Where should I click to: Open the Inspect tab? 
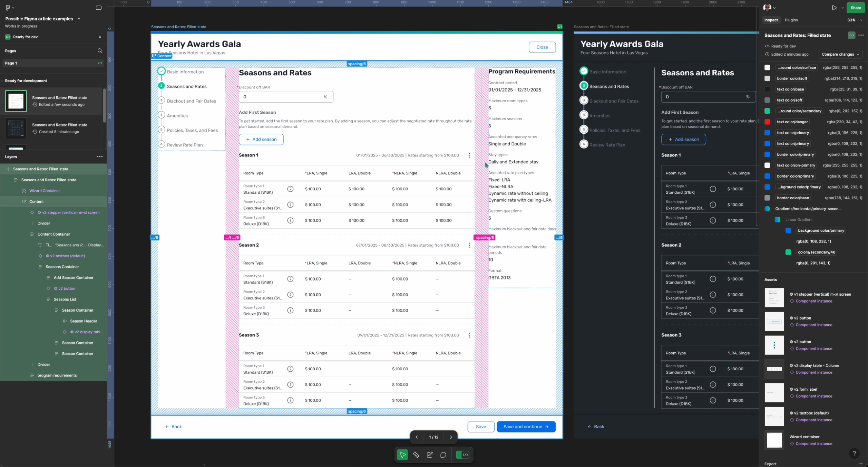(x=771, y=20)
